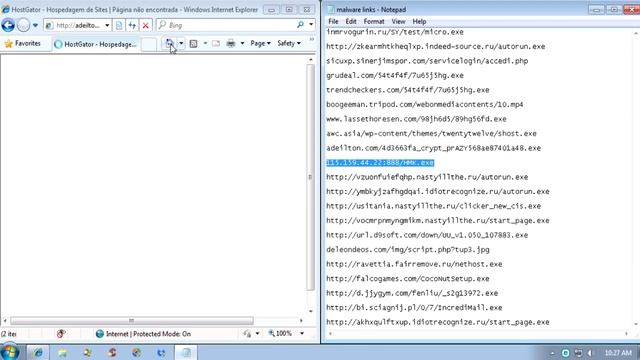Click the ravettia.fairremove.ru nethost.exe line
The width and height of the screenshot is (640, 360).
pyautogui.click(x=414, y=264)
